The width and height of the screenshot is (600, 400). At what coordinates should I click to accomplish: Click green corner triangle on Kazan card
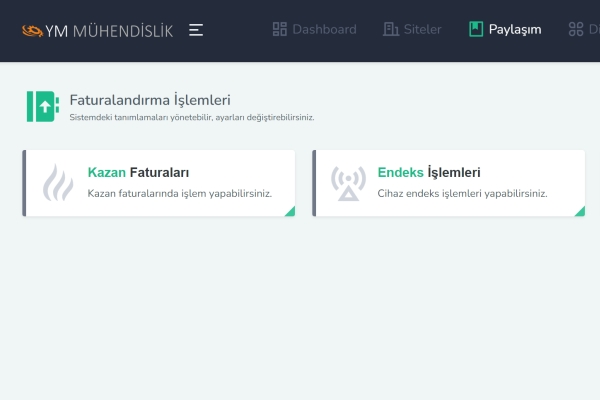290,212
